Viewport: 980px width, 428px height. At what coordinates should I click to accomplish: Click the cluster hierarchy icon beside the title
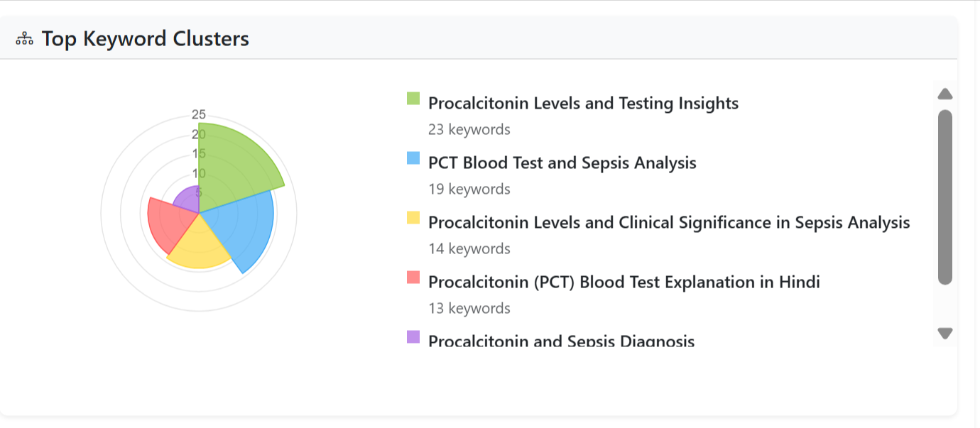pyautogui.click(x=24, y=38)
